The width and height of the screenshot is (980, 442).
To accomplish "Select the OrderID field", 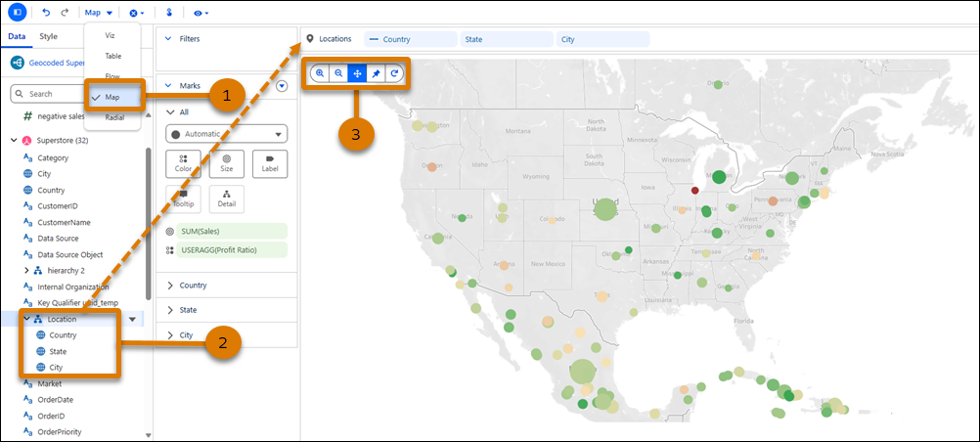I will coord(51,416).
